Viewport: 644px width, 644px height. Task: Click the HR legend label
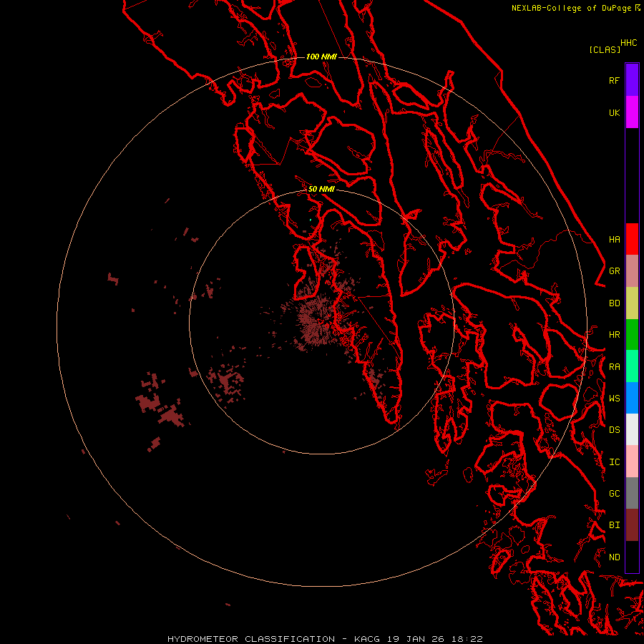point(614,335)
